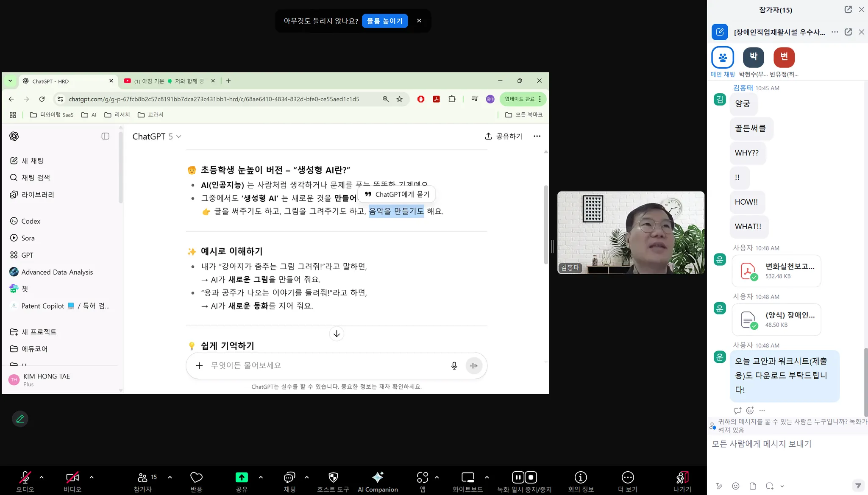Click the Reactions heart icon
This screenshot has height=495, width=868.
[x=196, y=478]
